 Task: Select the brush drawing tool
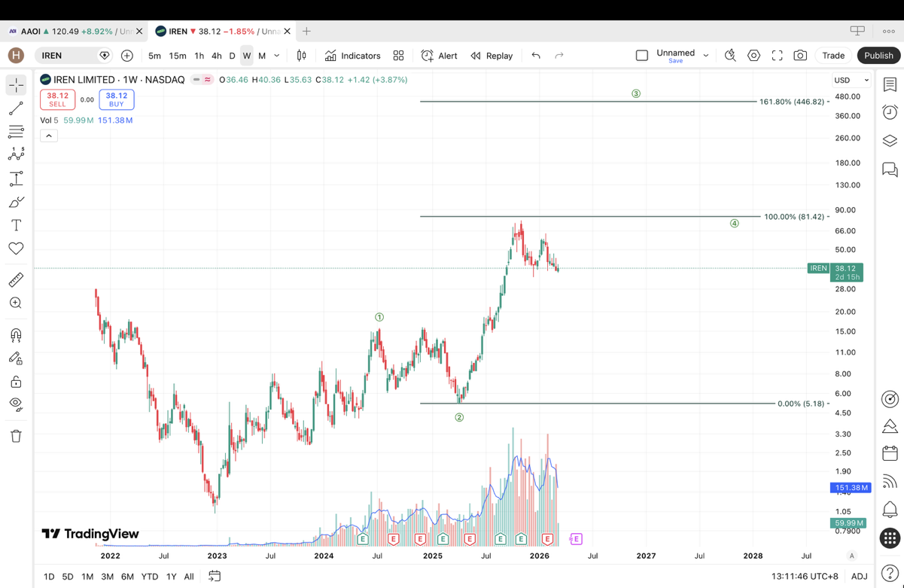point(16,202)
